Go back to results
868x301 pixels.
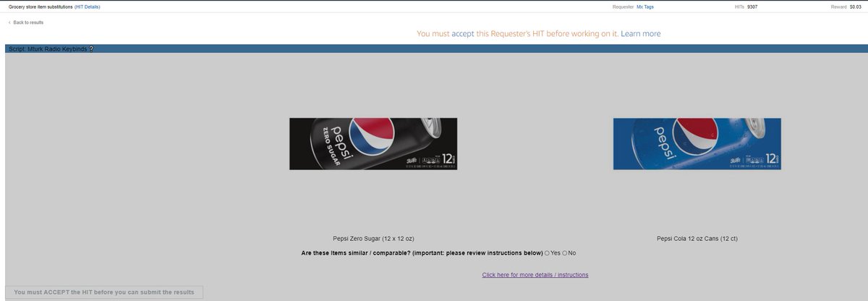[x=26, y=22]
